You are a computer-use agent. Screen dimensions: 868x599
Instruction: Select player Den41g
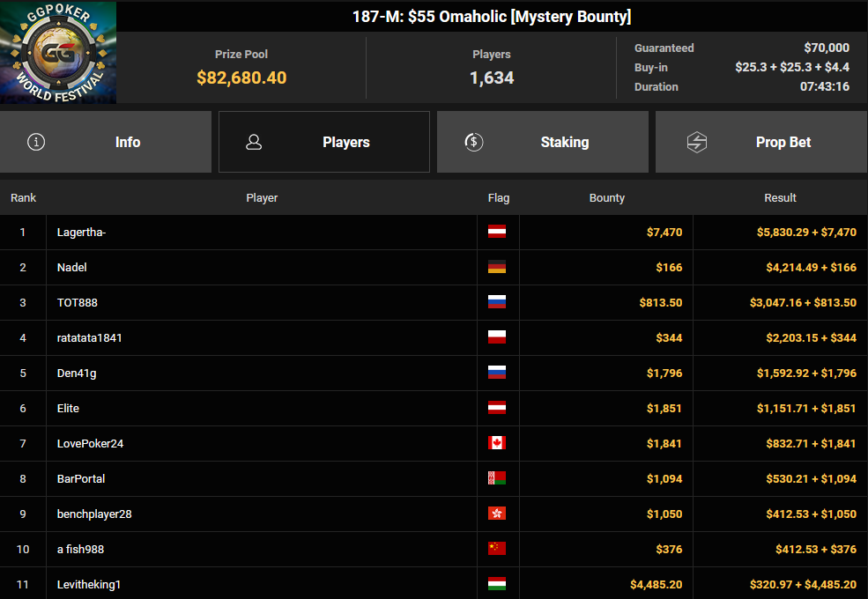[77, 373]
